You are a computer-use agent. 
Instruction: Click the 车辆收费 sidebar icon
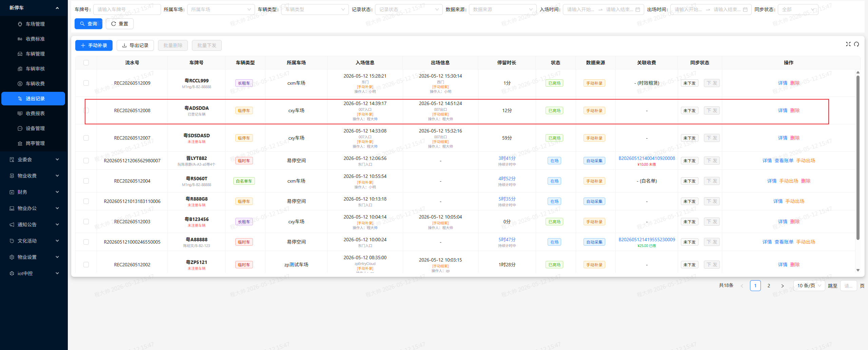click(x=20, y=84)
